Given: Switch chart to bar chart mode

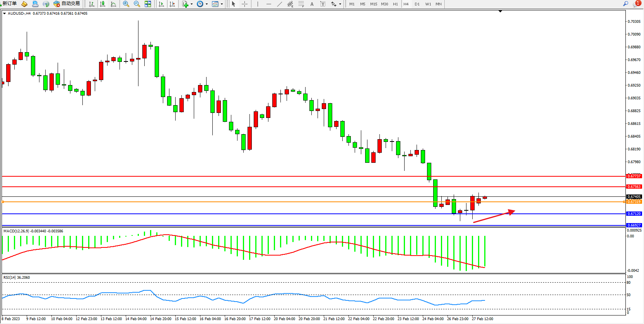Looking at the screenshot, I should 92,4.
